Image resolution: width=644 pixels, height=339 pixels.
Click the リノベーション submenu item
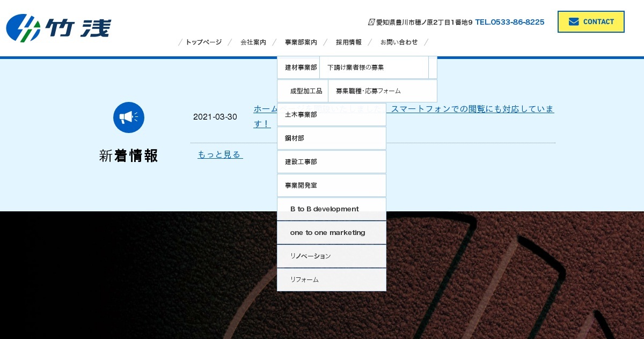tap(310, 256)
